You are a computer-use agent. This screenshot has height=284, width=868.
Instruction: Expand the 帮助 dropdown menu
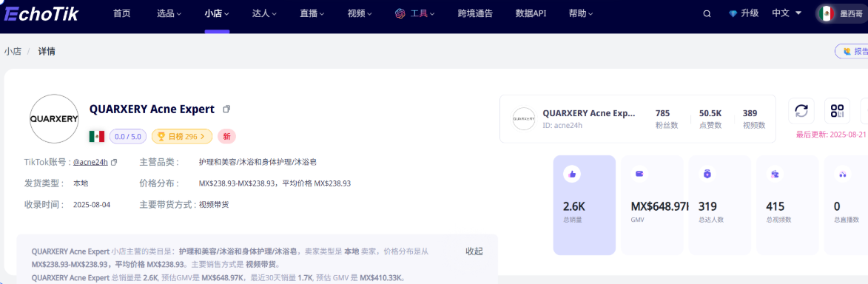581,14
